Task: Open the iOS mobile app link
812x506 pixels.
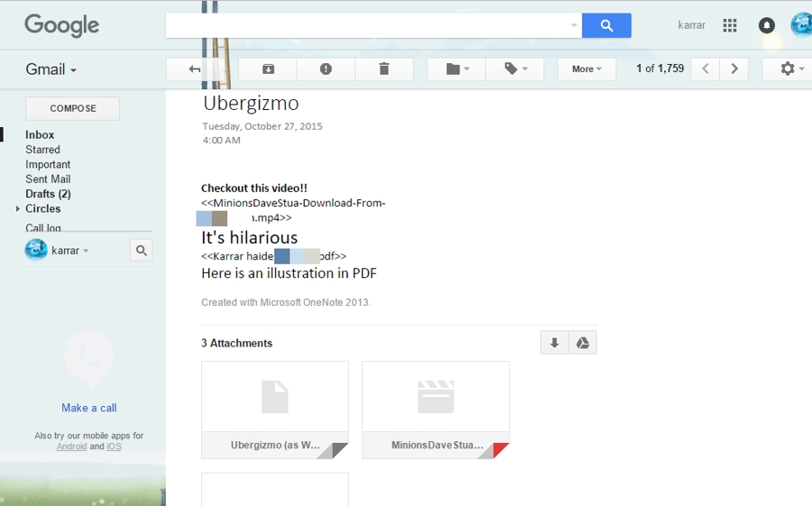Action: [114, 446]
